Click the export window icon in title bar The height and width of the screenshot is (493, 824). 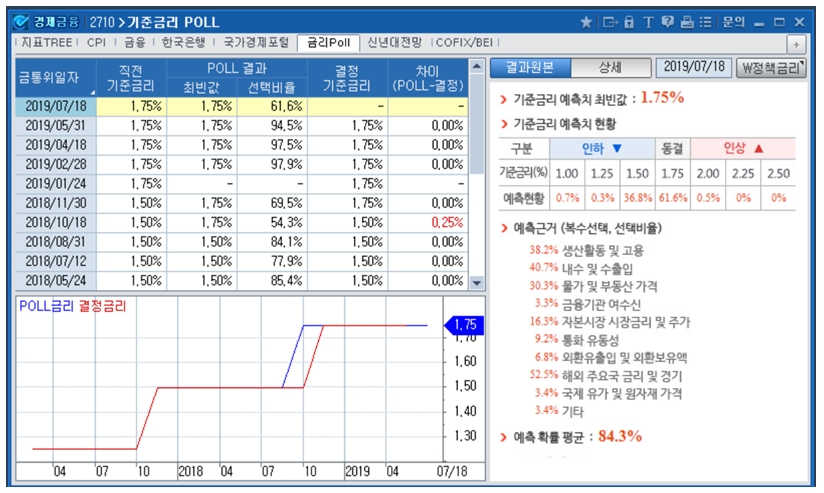[x=610, y=22]
